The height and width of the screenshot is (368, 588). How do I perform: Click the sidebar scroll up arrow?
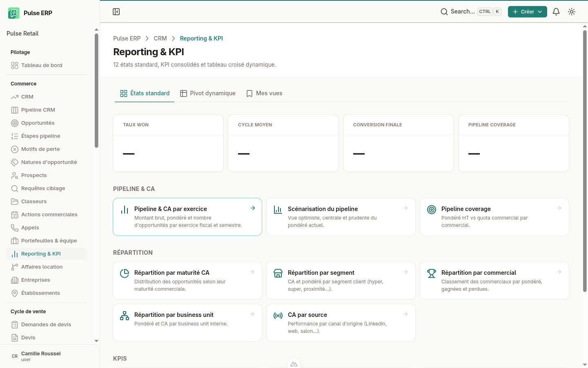pyautogui.click(x=96, y=29)
